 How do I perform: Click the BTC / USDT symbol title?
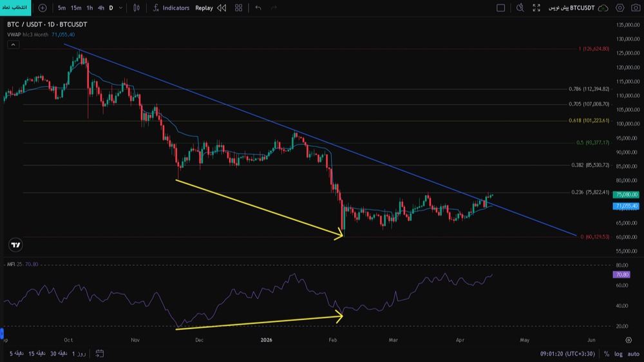tap(47, 24)
